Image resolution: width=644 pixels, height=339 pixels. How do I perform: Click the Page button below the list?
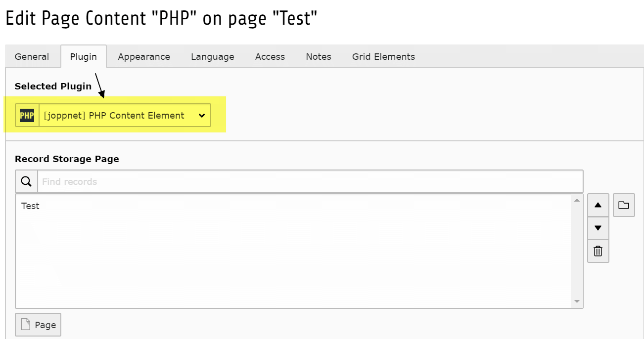38,325
